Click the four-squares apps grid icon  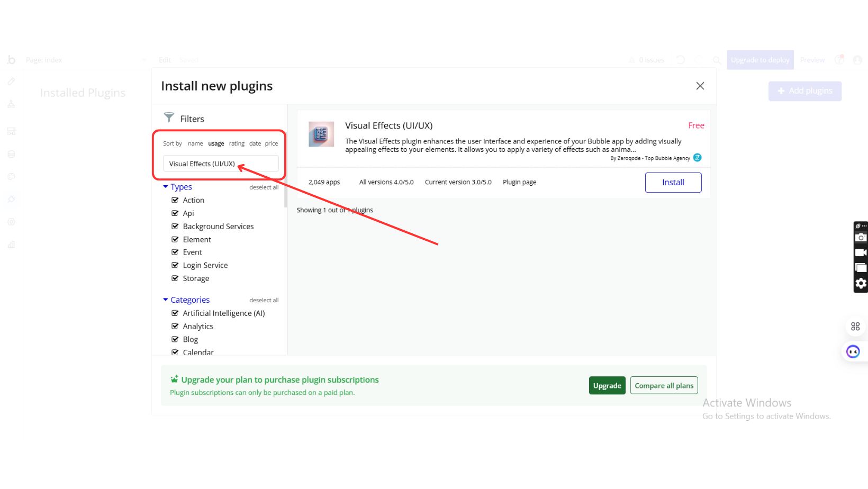click(x=855, y=327)
